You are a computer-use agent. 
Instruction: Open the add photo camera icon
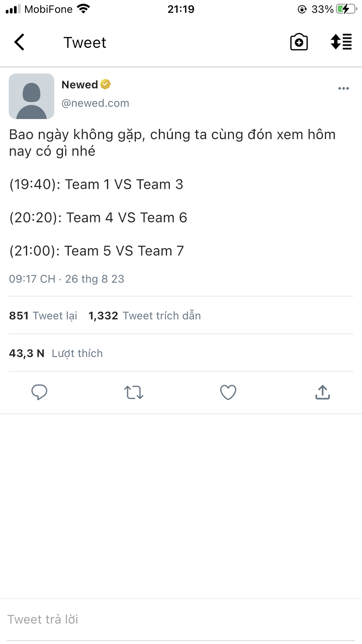pos(299,42)
